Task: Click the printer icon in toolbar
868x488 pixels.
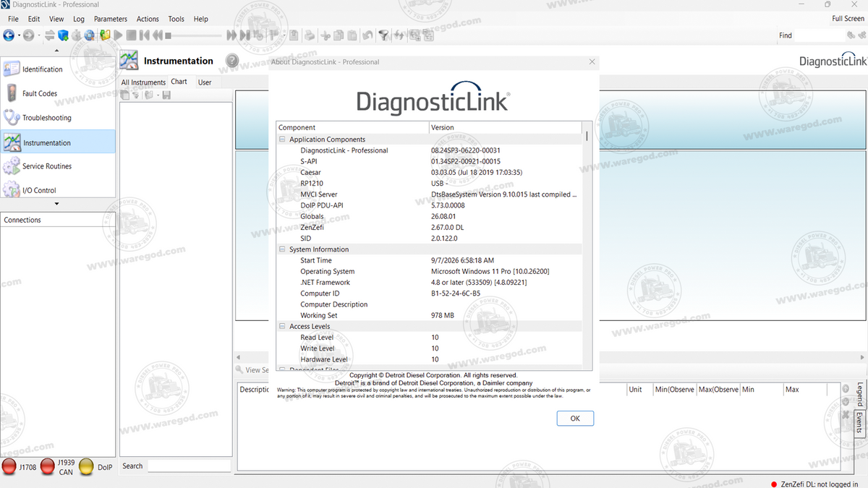Action: [x=309, y=35]
